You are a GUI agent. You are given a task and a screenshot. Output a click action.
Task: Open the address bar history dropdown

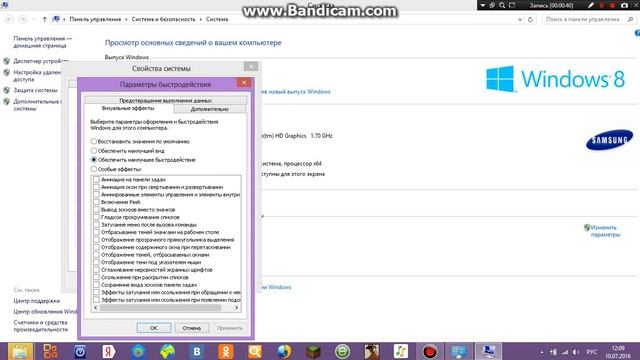520,19
